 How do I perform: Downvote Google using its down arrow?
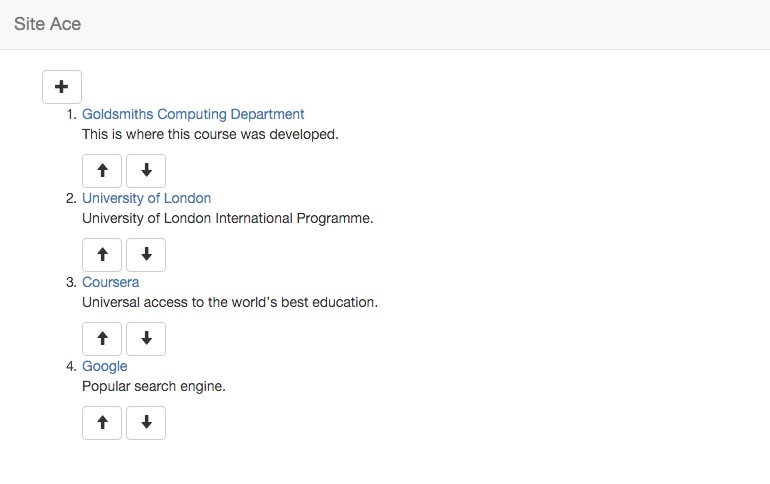[x=146, y=423]
